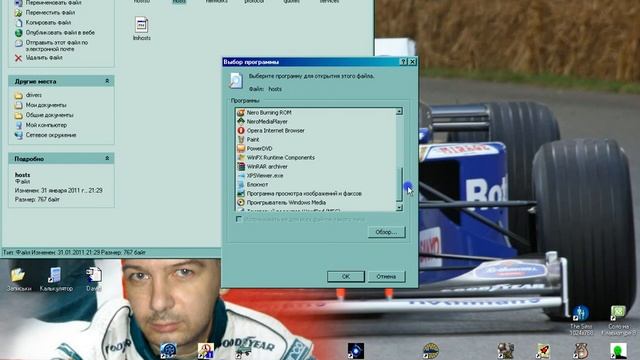The width and height of the screenshot is (640, 360).
Task: Click the Переместить файл task icon
Action: tap(18, 13)
